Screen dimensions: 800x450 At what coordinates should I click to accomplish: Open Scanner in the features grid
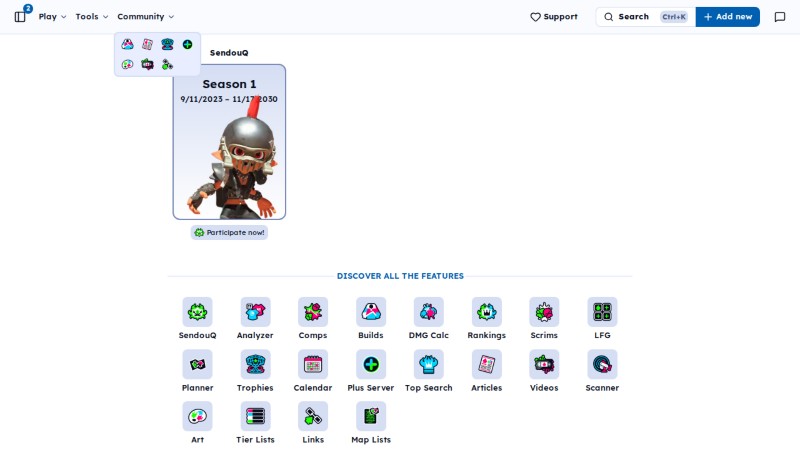click(602, 371)
